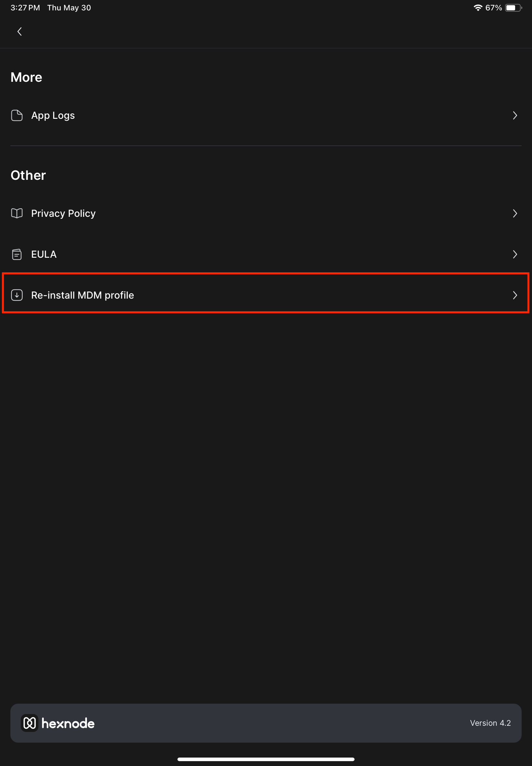Tap the back arrow icon
Image resolution: width=532 pixels, height=766 pixels.
[x=20, y=32]
